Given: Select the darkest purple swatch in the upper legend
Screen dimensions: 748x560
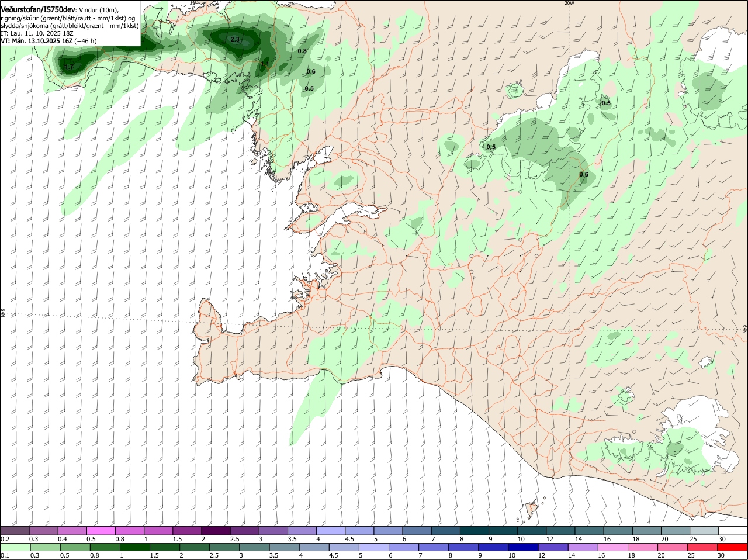Looking at the screenshot, I should [x=216, y=531].
